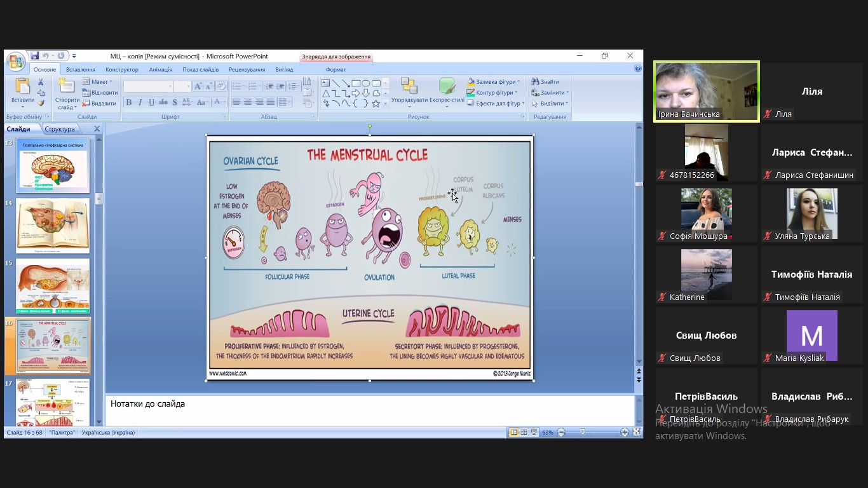
Task: Insert a star shape from gallery
Action: point(376,104)
